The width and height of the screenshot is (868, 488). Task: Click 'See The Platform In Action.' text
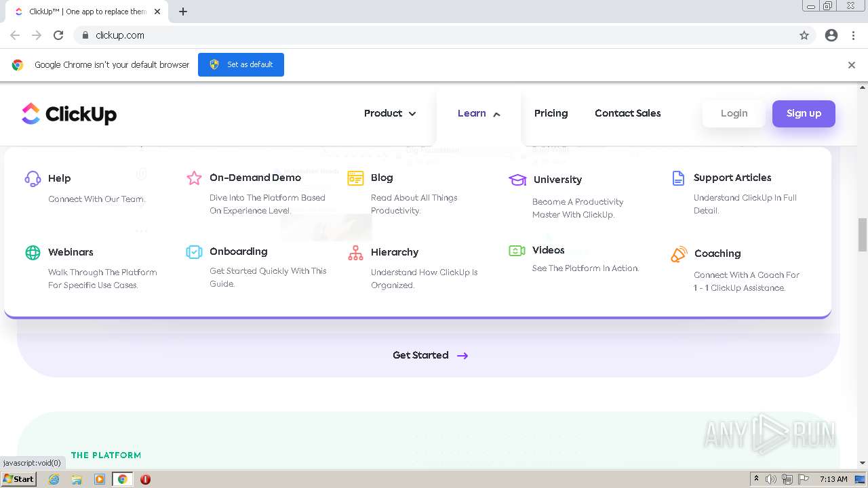(x=585, y=268)
